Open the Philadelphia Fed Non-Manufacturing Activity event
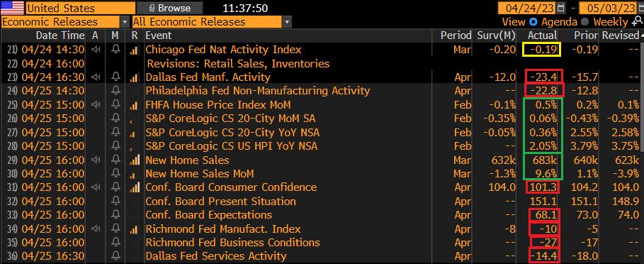Image resolution: width=644 pixels, height=264 pixels. 257,91
